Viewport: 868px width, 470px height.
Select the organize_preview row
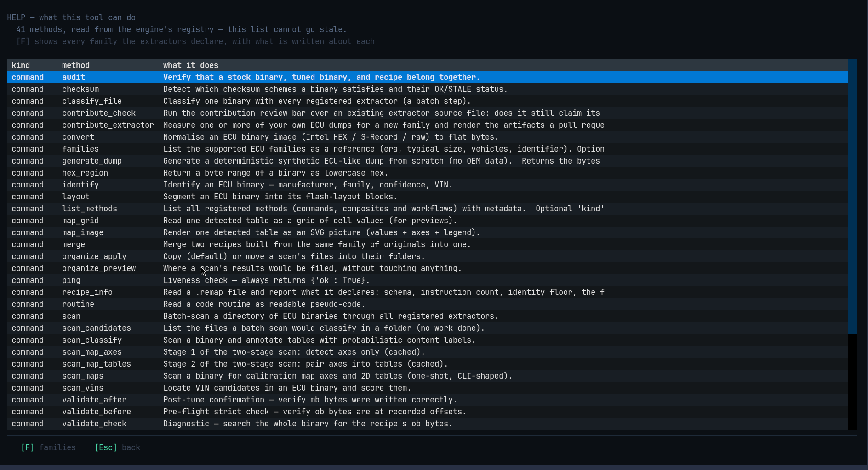tap(428, 268)
